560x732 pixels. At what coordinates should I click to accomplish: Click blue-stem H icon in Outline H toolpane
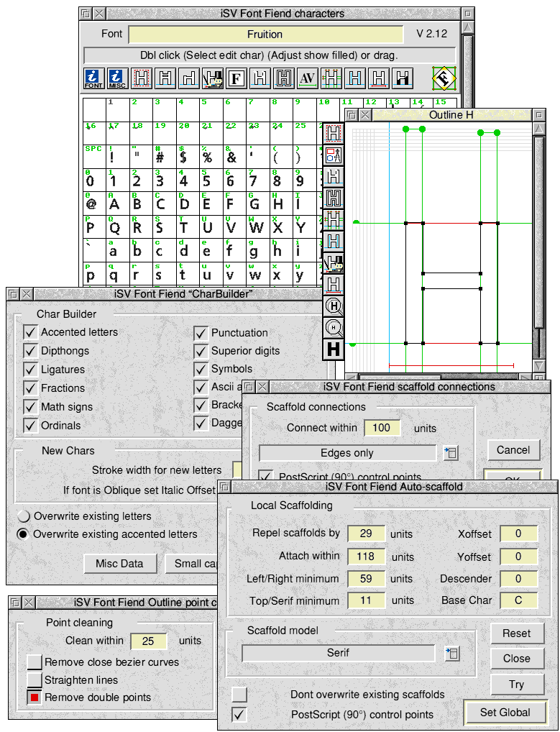[x=334, y=242]
